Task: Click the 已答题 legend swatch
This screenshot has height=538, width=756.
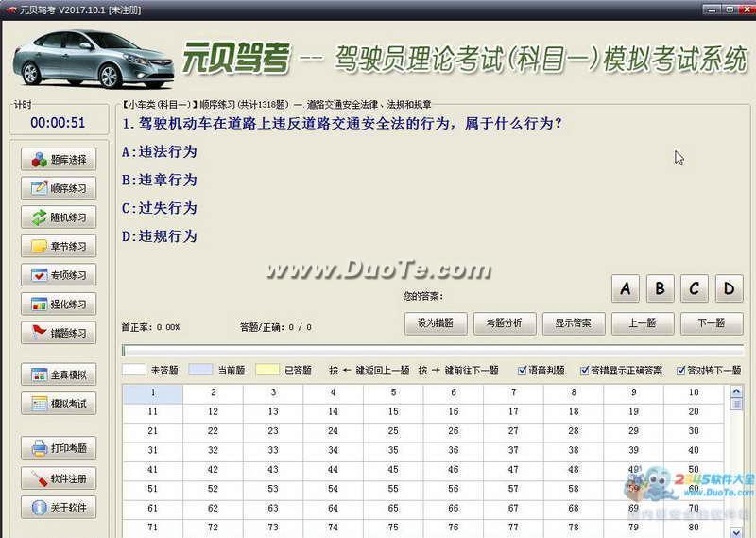Action: point(267,370)
